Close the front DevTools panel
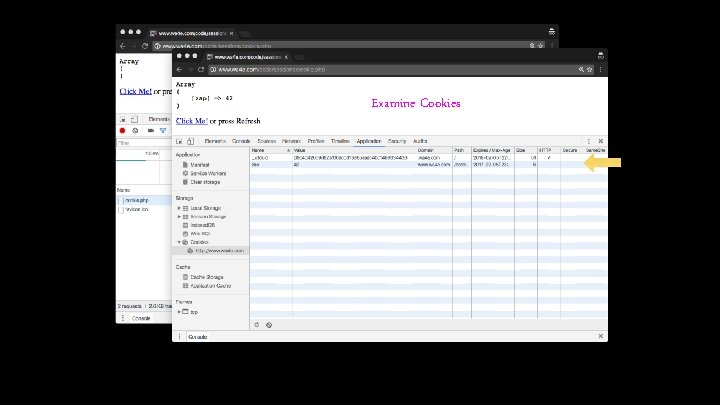Viewport: 720px width, 405px height. point(601,141)
